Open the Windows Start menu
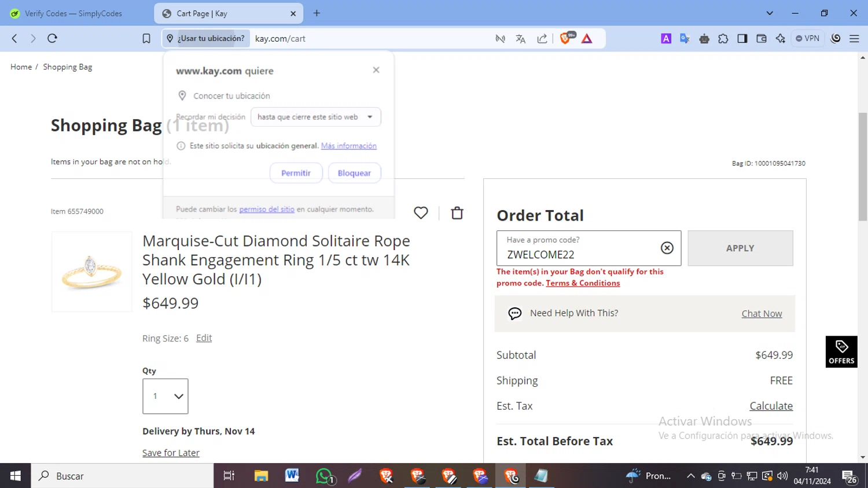This screenshot has height=488, width=868. coord(16,476)
